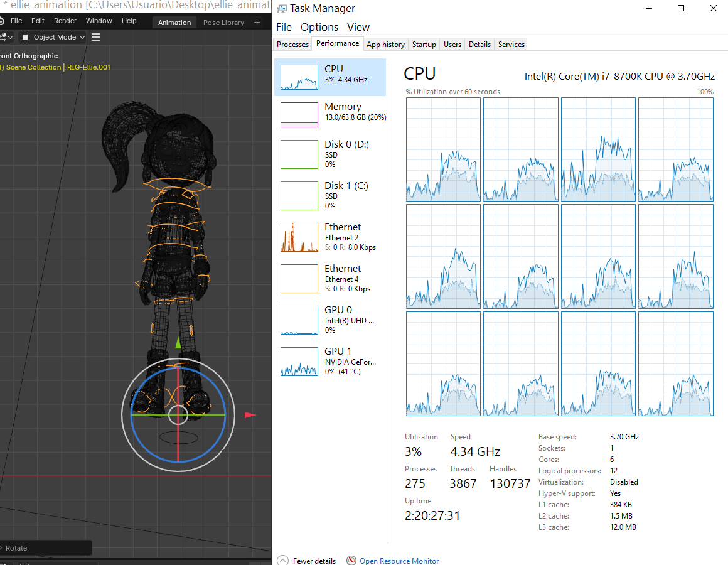Switch to the Pose Library workspace
The height and width of the screenshot is (565, 728).
[223, 22]
